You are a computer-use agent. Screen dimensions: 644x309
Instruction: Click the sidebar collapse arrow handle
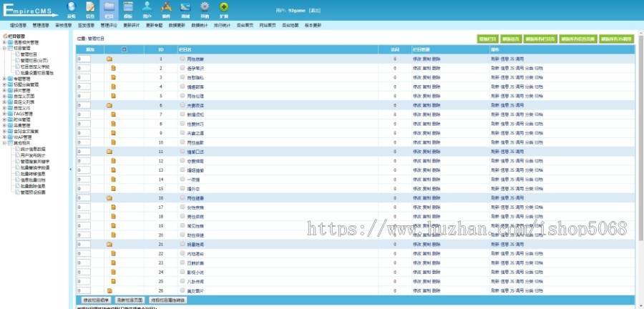pos(70,169)
